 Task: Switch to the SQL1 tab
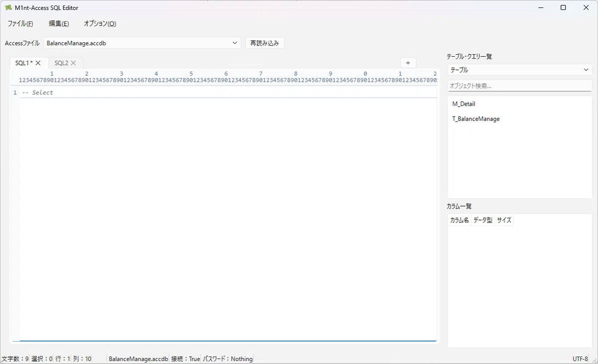(24, 63)
